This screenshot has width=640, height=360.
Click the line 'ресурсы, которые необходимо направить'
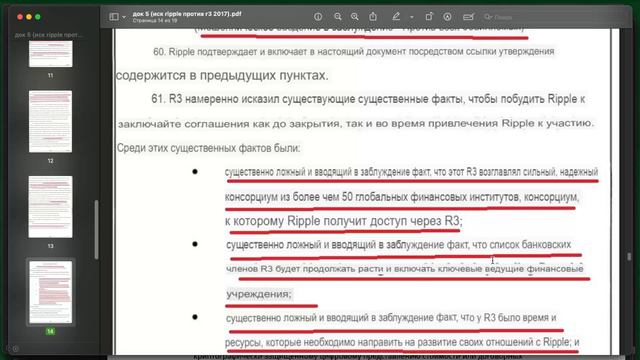[402, 342]
